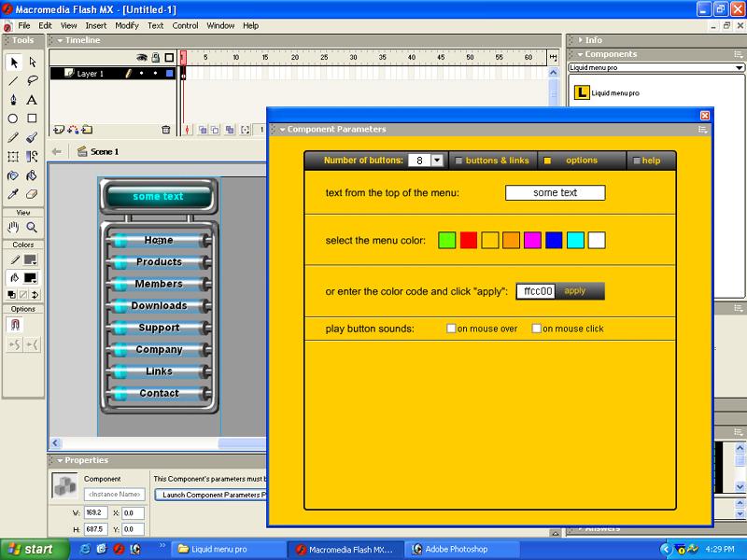Viewport: 747px width, 560px height.
Task: Click the Swap Colors icon
Action: [x=35, y=295]
